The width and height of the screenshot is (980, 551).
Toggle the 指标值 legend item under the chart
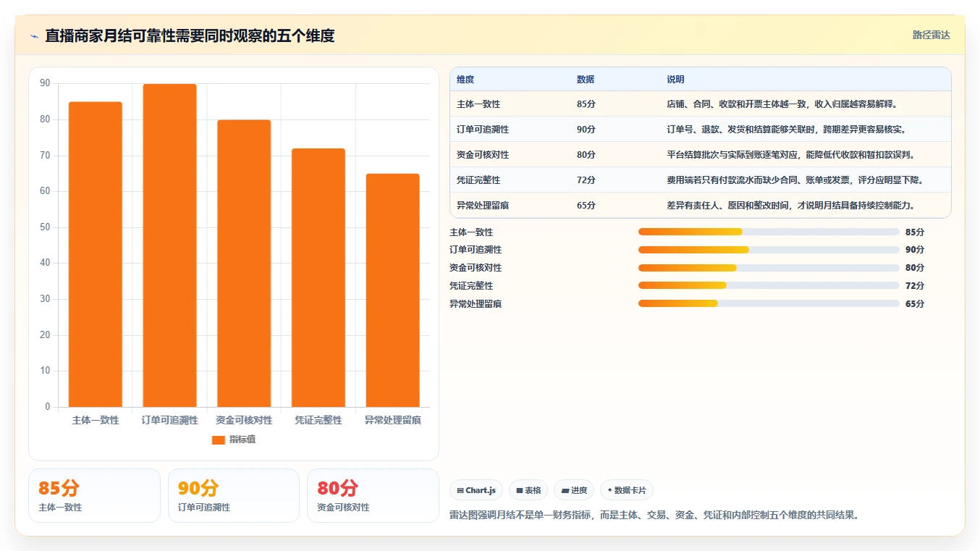233,439
